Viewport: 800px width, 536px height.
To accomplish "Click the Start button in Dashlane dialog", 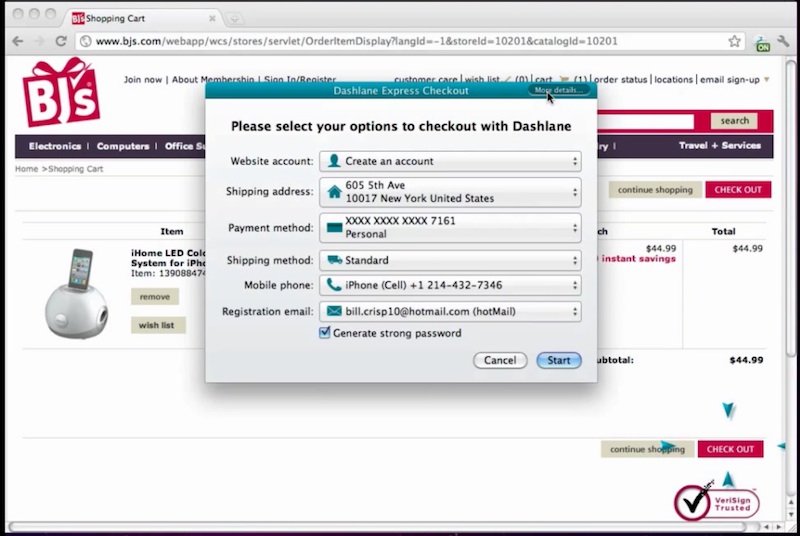I will 559,360.
